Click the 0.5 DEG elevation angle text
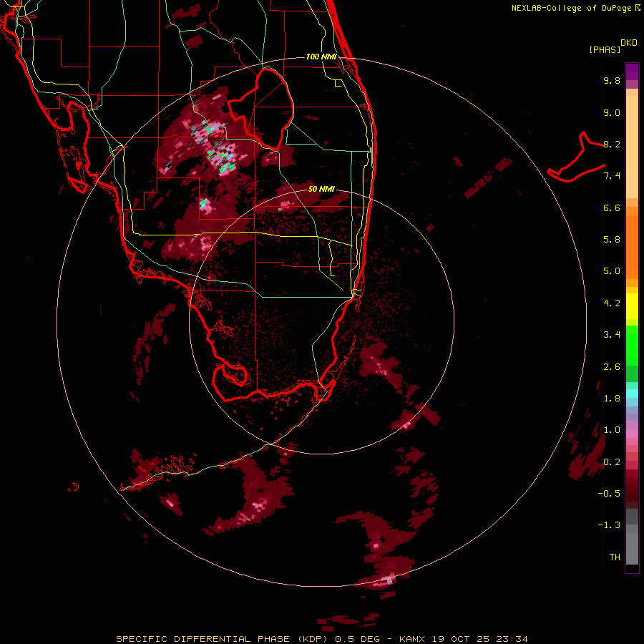 pos(358,639)
